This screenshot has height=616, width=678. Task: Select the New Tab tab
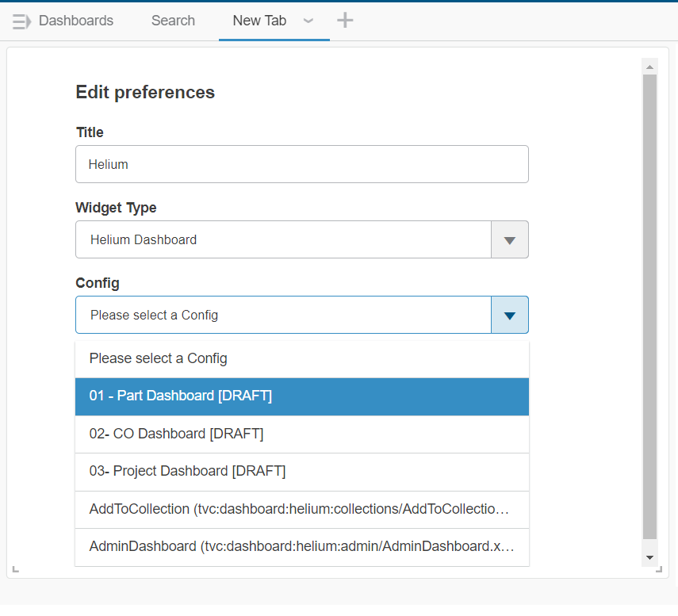click(259, 21)
